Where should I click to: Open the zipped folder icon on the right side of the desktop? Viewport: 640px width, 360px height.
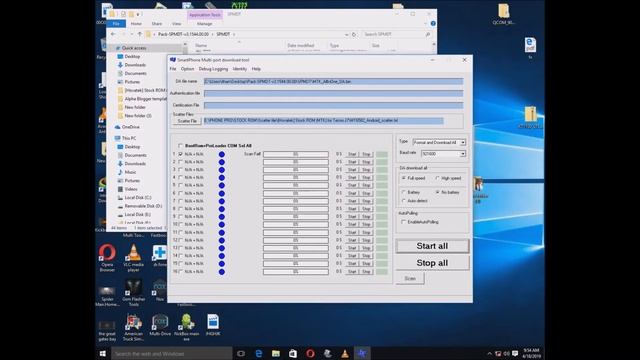point(530,118)
